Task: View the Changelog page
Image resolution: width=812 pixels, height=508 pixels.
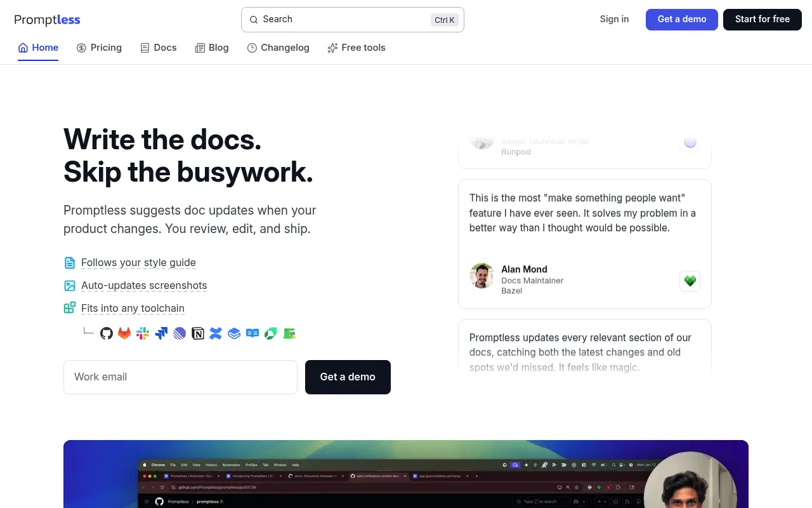Action: (x=278, y=48)
